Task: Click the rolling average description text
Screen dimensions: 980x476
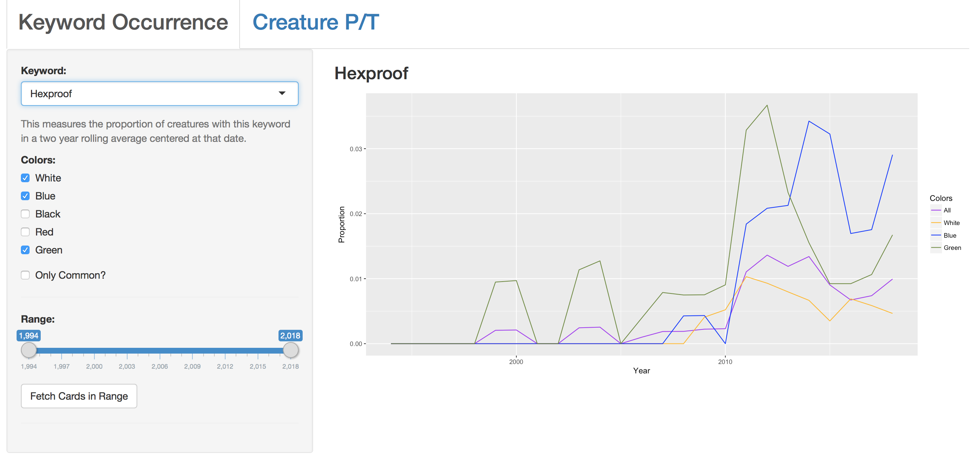Action: pyautogui.click(x=156, y=131)
